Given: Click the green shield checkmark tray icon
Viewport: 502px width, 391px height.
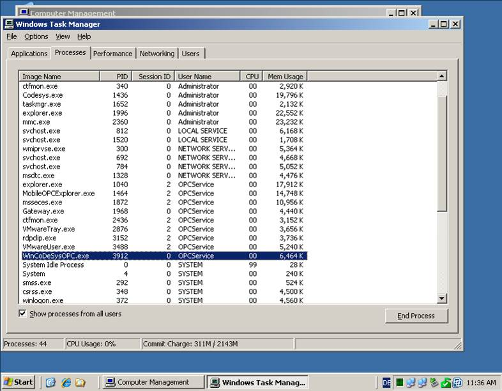Looking at the screenshot, I should 446,383.
